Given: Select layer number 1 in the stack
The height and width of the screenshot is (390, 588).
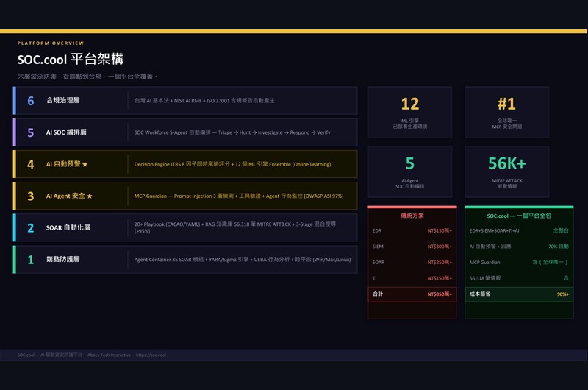Looking at the screenshot, I should (x=31, y=260).
